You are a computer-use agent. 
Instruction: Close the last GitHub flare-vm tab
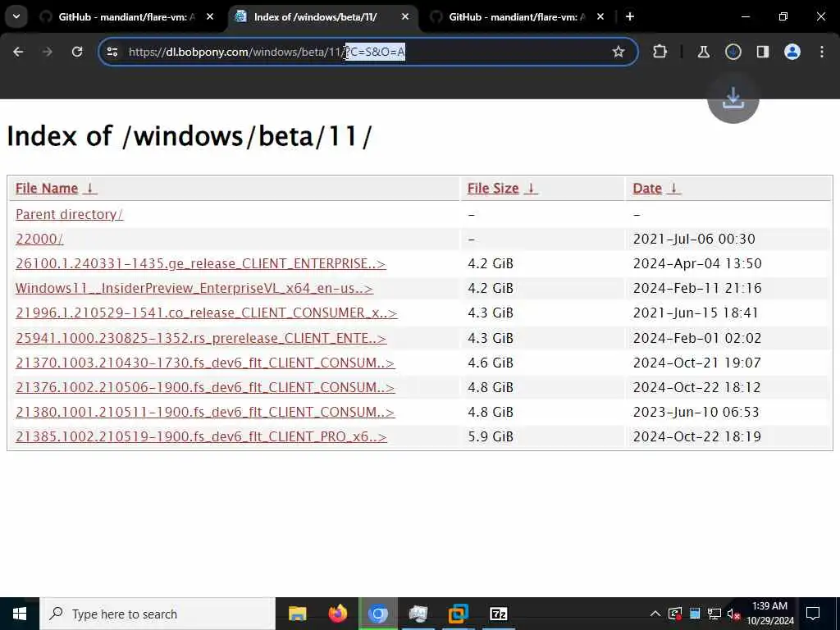click(x=600, y=16)
